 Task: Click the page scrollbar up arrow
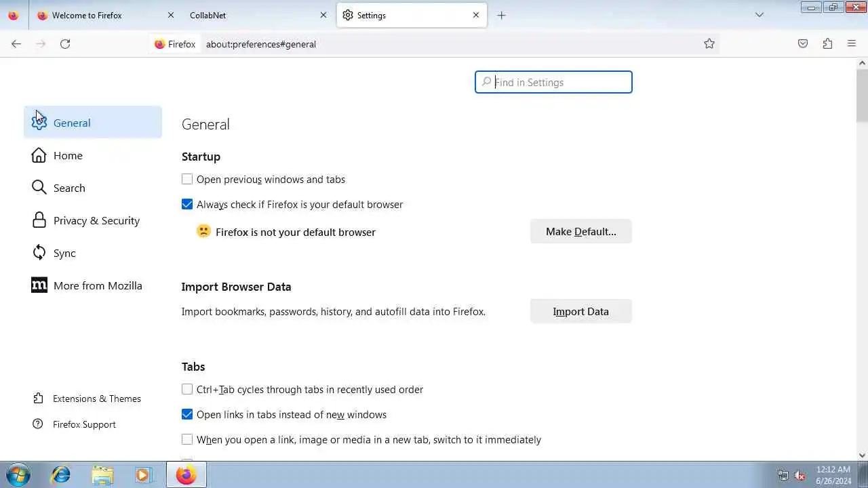click(862, 63)
